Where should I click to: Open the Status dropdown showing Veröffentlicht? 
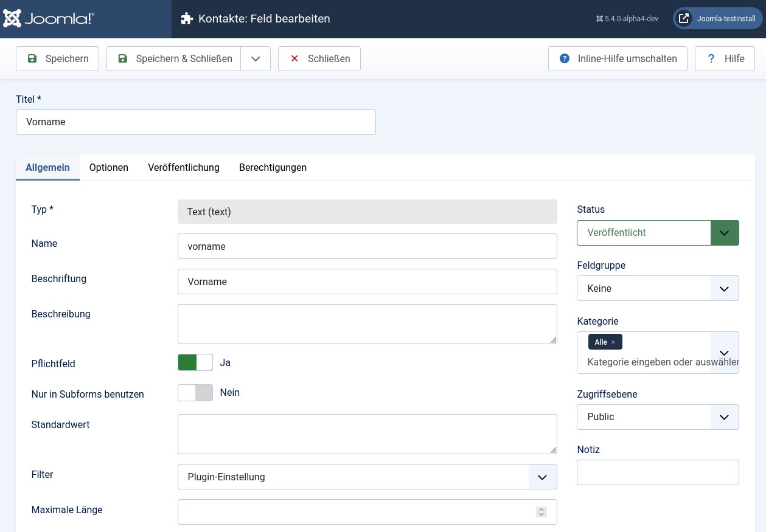[658, 233]
